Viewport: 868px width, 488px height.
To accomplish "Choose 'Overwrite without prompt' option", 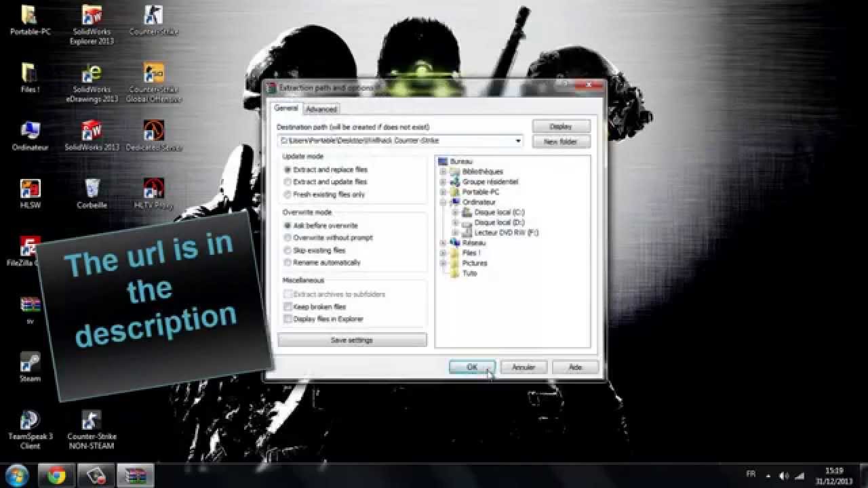I will pyautogui.click(x=328, y=238).
